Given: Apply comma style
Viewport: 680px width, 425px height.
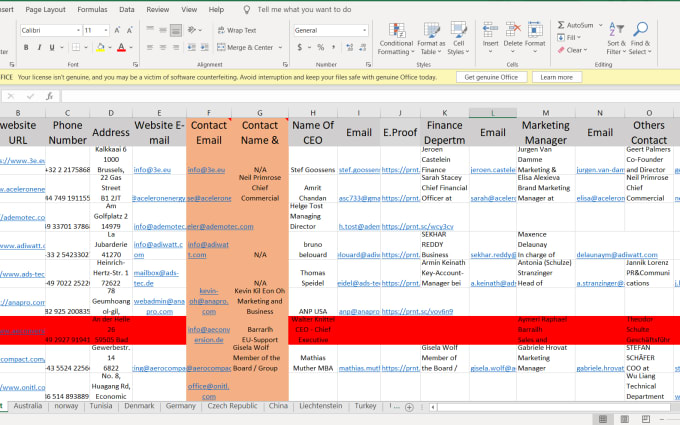Looking at the screenshot, I should click(333, 47).
